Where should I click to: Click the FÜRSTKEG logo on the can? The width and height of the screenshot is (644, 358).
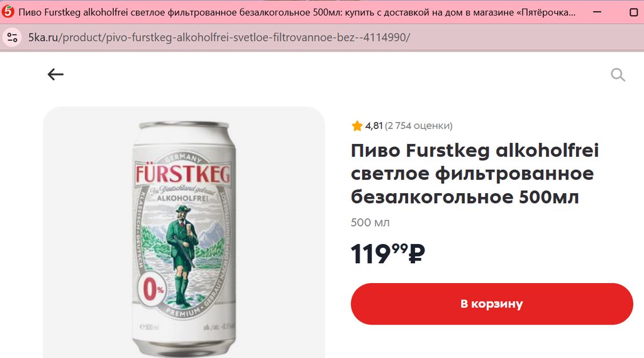(183, 174)
